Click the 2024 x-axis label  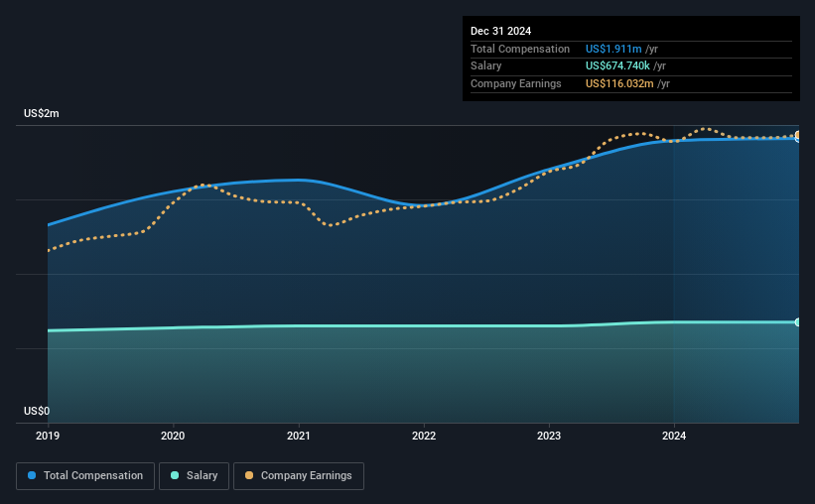tap(674, 436)
